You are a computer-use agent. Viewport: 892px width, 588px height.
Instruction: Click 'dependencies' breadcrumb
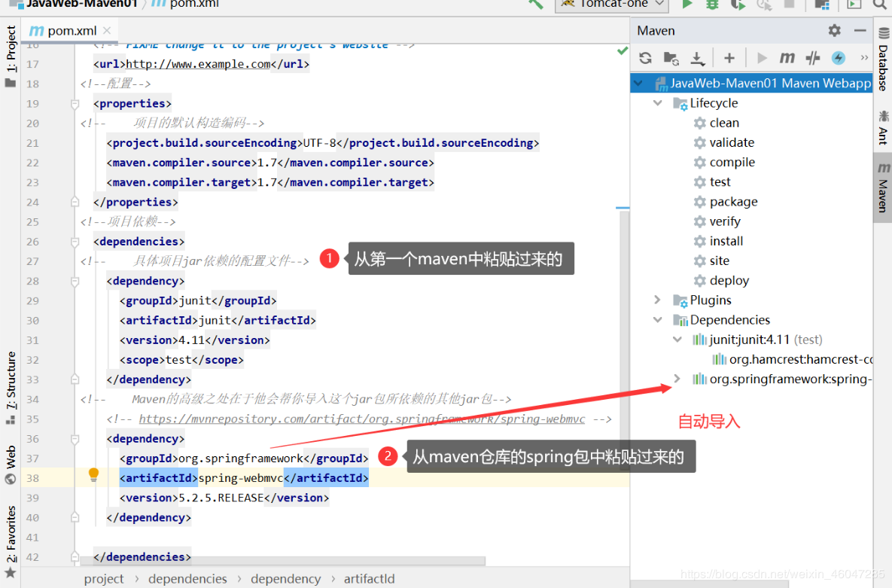click(x=187, y=579)
